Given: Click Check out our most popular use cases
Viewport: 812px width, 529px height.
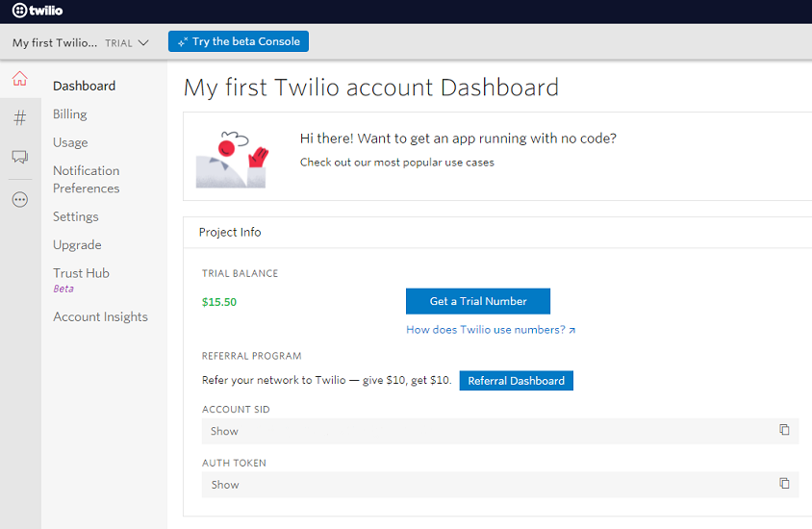Looking at the screenshot, I should click(397, 163).
